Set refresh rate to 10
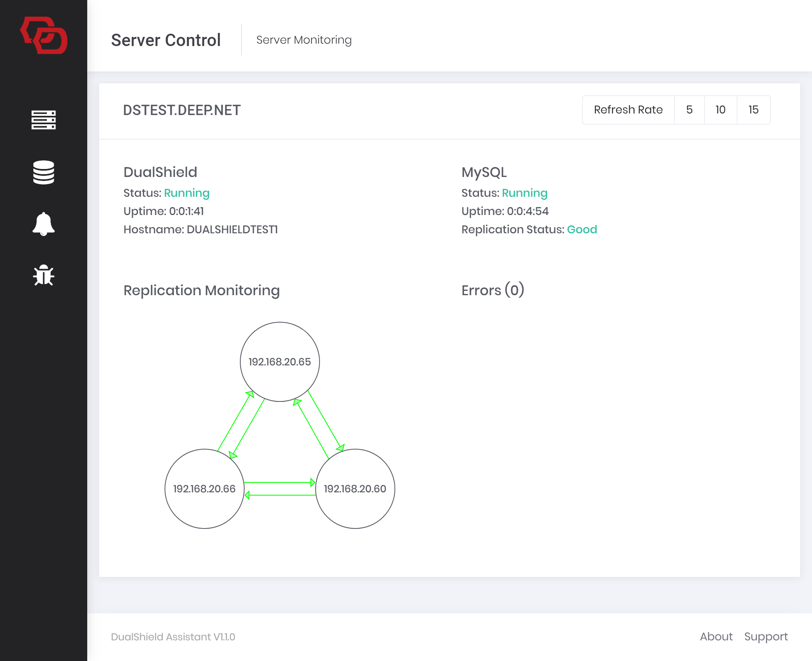Screen dimensions: 812x661 coord(720,110)
